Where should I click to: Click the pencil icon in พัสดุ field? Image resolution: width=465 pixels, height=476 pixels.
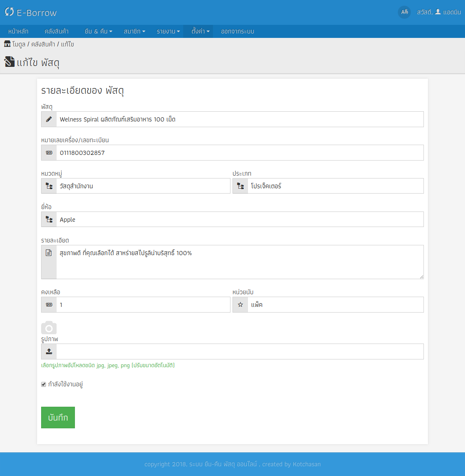click(x=49, y=119)
